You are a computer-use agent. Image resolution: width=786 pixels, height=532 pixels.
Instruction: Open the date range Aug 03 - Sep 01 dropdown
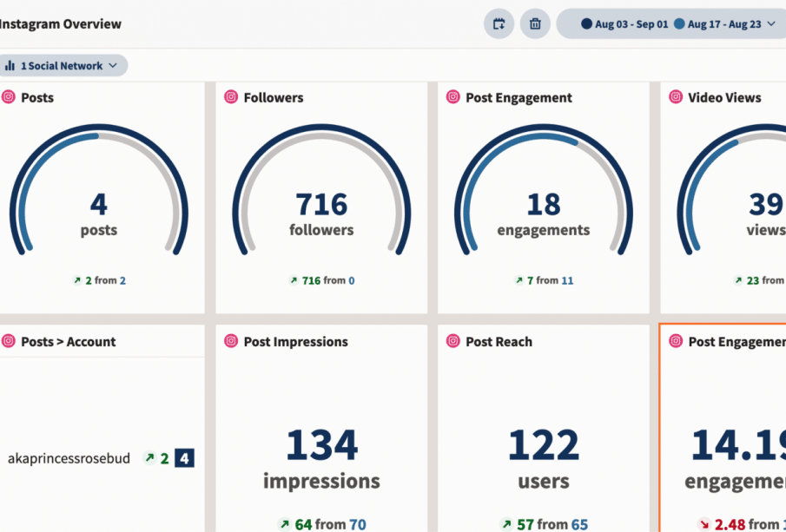click(671, 23)
